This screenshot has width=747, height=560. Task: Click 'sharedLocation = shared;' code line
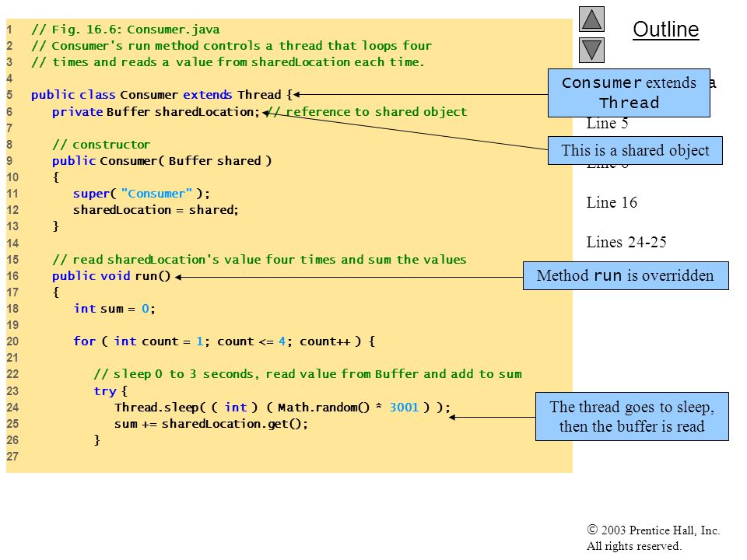[156, 210]
